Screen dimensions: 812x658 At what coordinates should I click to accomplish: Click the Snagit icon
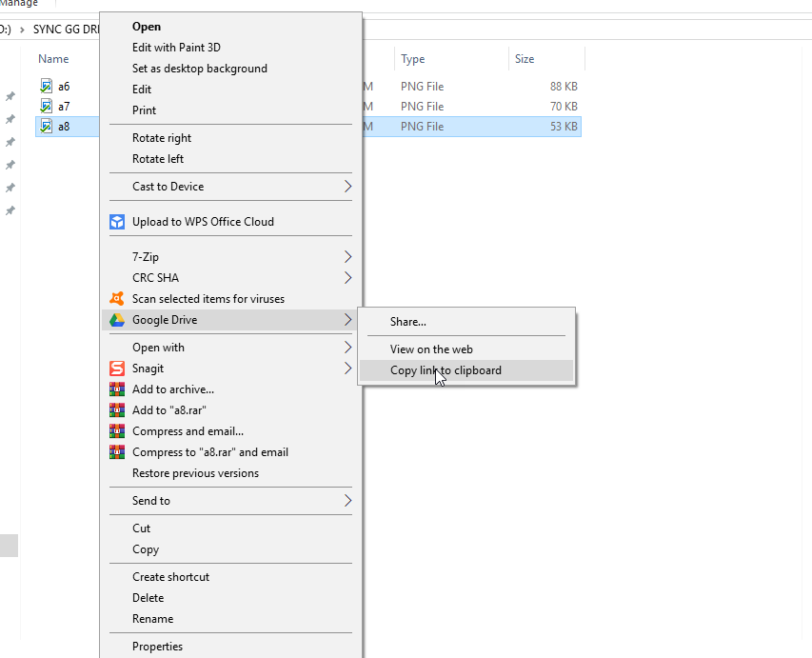[117, 369]
